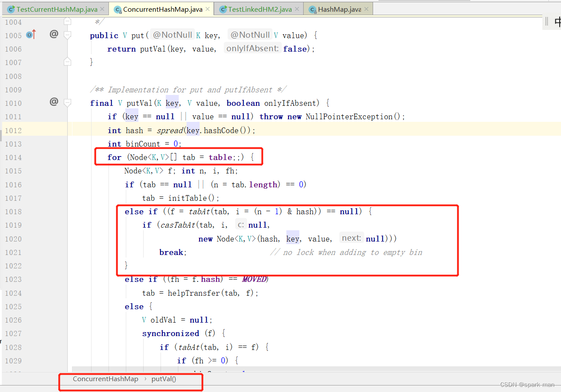Click the helpTransfer call on line 1024
561x392 pixels.
[194, 293]
